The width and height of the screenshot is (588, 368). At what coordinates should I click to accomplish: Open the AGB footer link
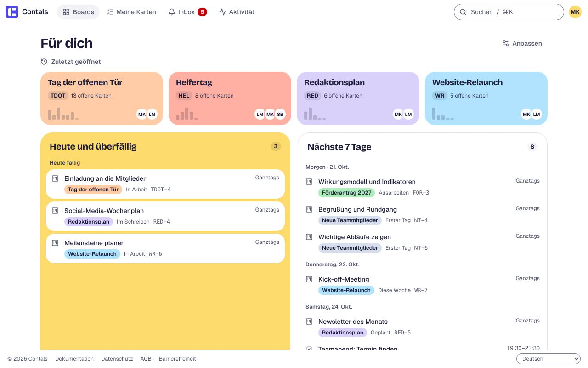click(146, 359)
